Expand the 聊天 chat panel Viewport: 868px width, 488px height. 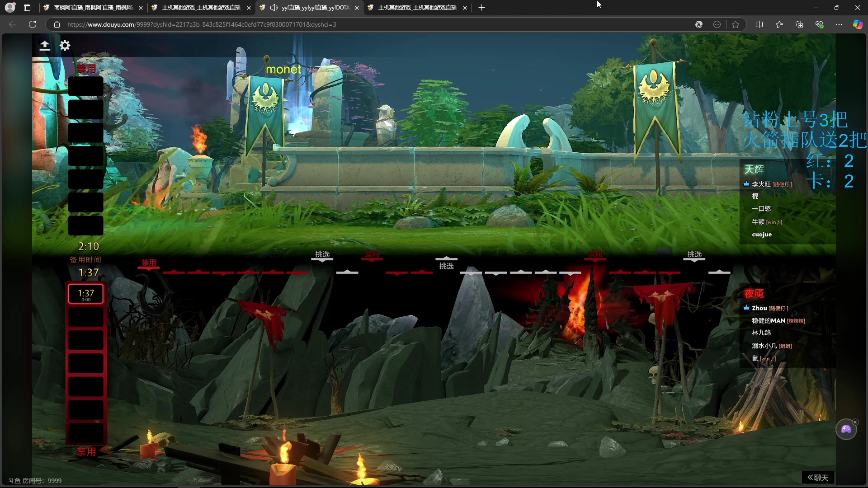(x=818, y=478)
